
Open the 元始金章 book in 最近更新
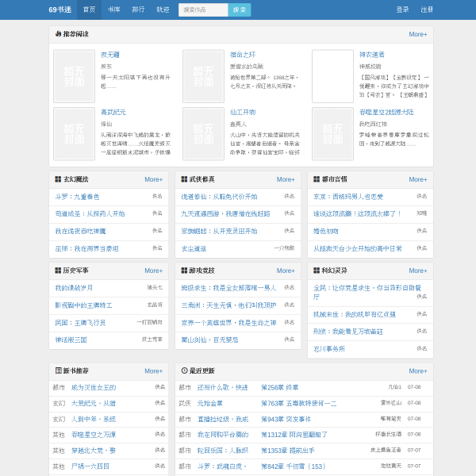pyautogui.click(x=209, y=404)
